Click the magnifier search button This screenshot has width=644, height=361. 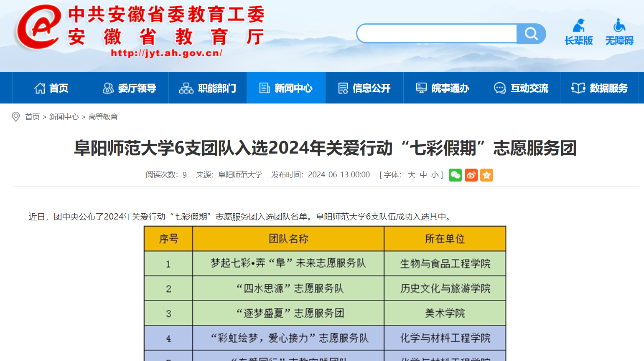[531, 34]
